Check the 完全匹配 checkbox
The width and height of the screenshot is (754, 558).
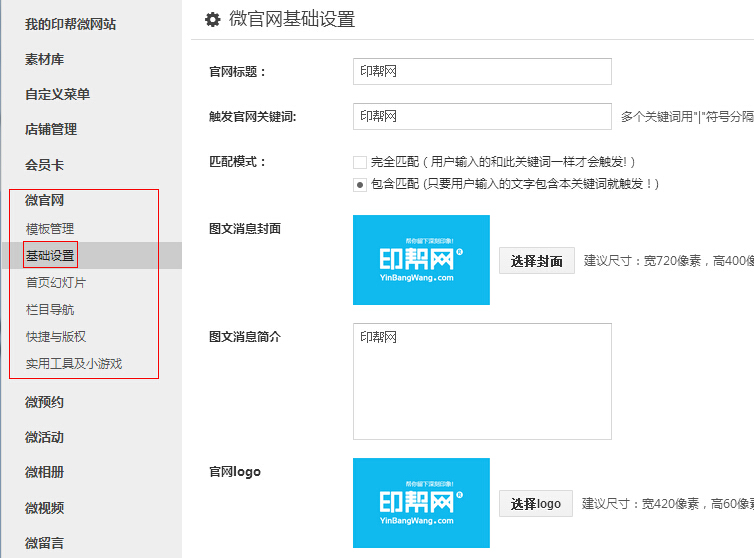360,162
